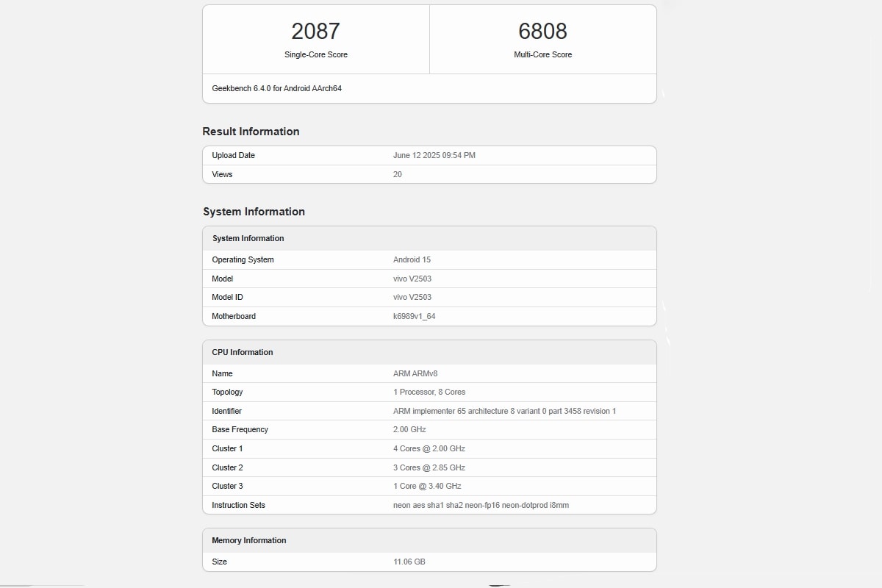This screenshot has width=882, height=588.
Task: Click the vivo V2503 value in Model ID row
Action: [412, 297]
